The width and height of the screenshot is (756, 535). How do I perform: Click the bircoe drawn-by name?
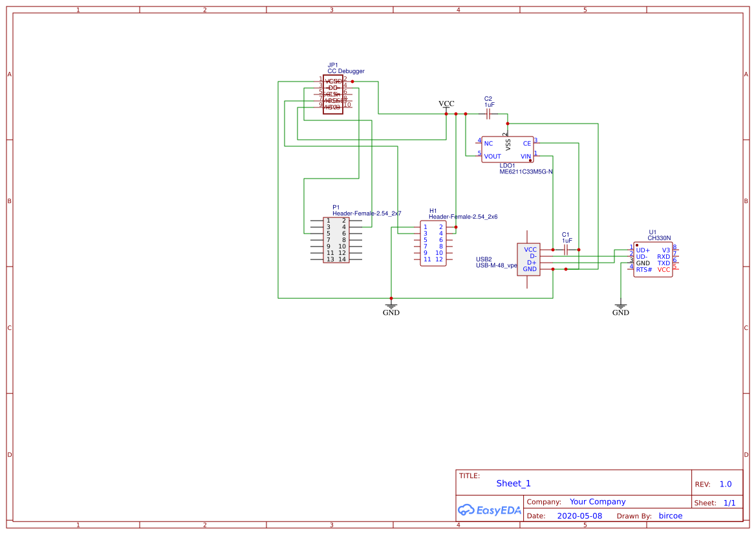(x=671, y=516)
